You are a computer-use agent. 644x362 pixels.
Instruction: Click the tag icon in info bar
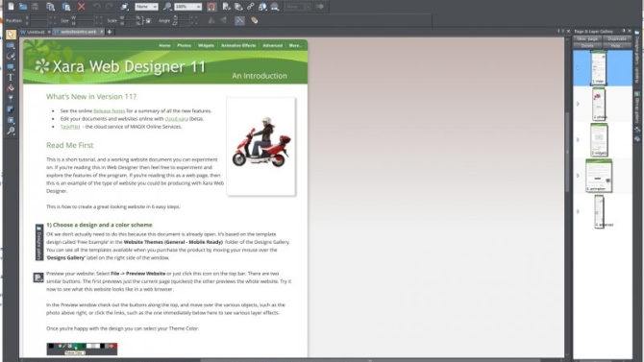[x=254, y=20]
